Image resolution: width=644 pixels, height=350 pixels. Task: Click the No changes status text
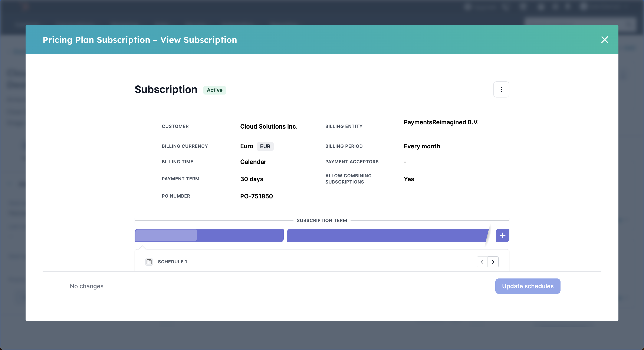coord(86,286)
